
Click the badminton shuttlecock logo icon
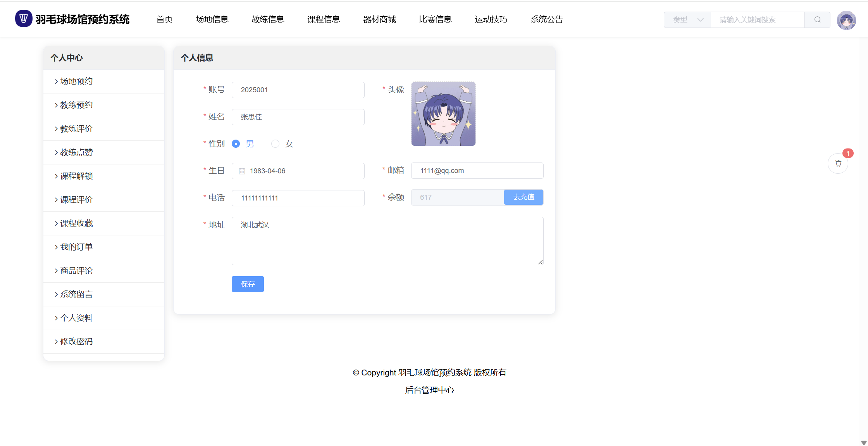tap(23, 19)
